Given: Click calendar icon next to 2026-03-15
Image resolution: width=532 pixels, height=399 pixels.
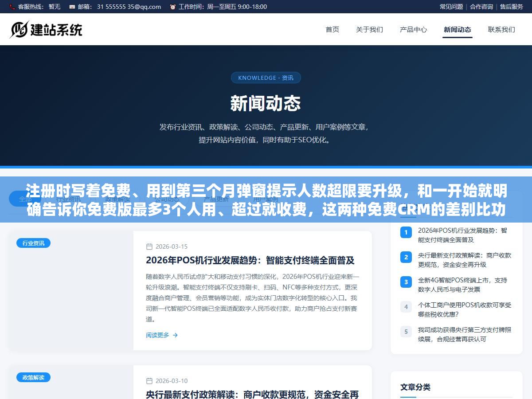Looking at the screenshot, I should (149, 246).
